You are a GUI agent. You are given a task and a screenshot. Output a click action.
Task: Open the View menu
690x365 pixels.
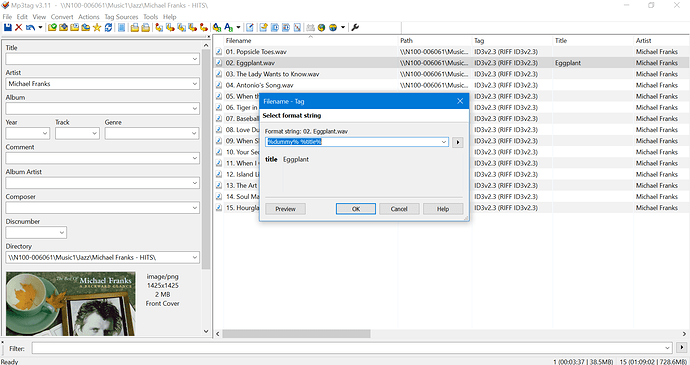[x=39, y=17]
